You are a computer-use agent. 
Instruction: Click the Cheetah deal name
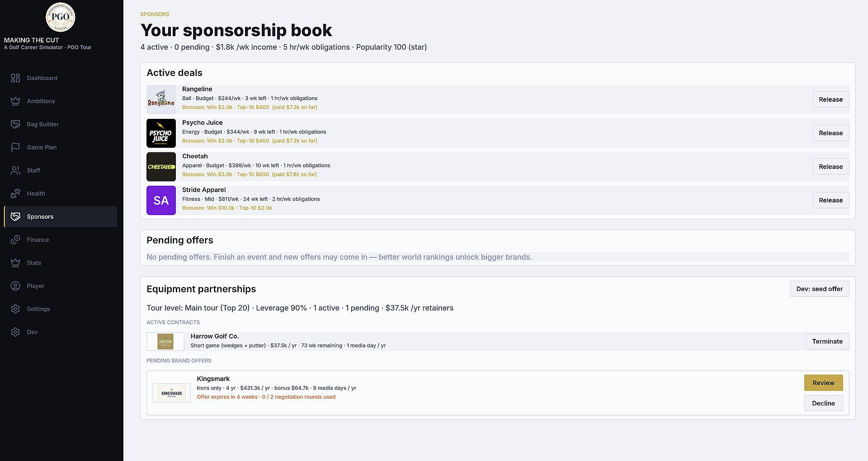(x=195, y=156)
